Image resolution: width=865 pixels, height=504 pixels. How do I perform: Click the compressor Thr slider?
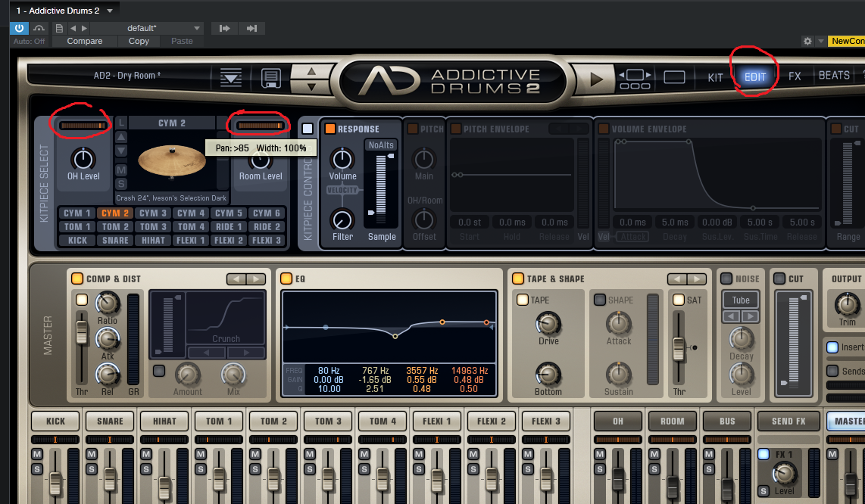pyautogui.click(x=81, y=331)
